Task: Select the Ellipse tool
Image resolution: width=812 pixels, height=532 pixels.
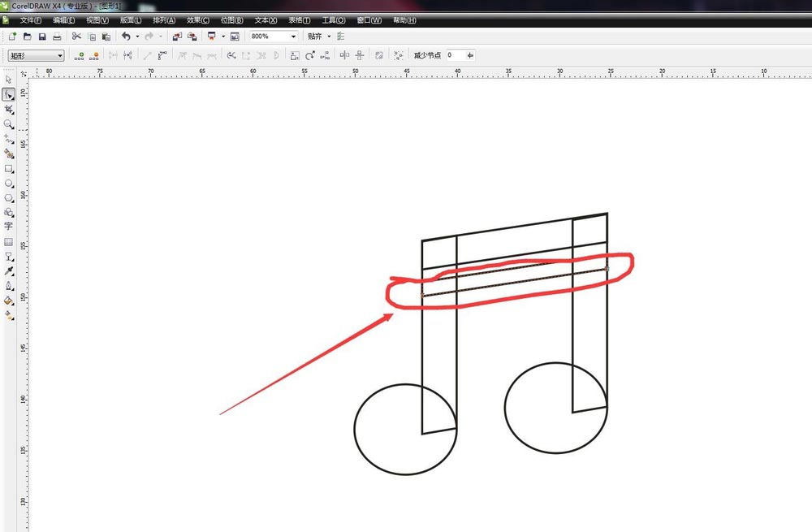Action: (8, 184)
